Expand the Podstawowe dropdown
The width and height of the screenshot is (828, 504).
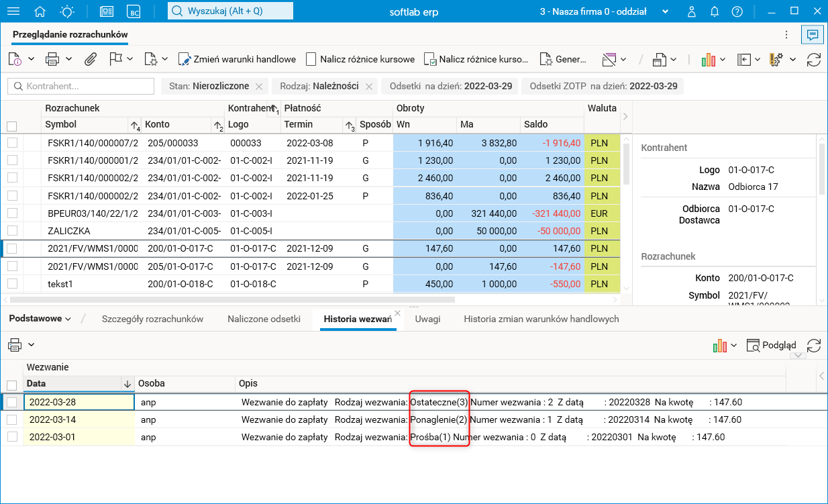40,319
